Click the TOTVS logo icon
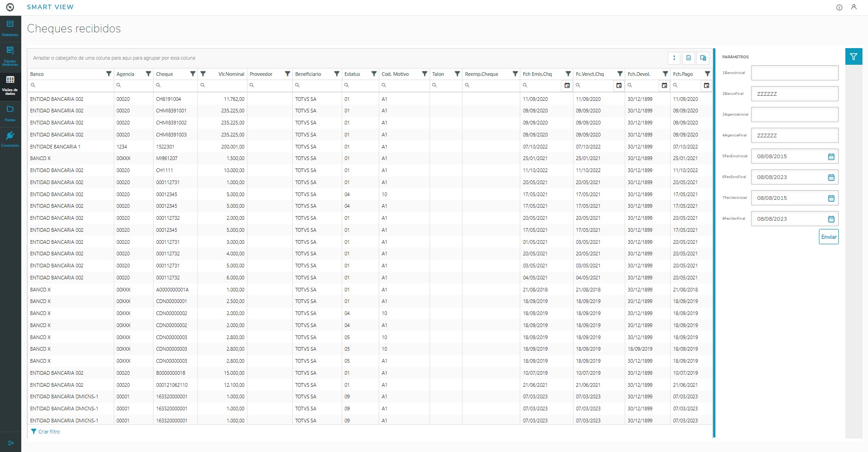Viewport: 868px width, 452px height. coord(10,7)
